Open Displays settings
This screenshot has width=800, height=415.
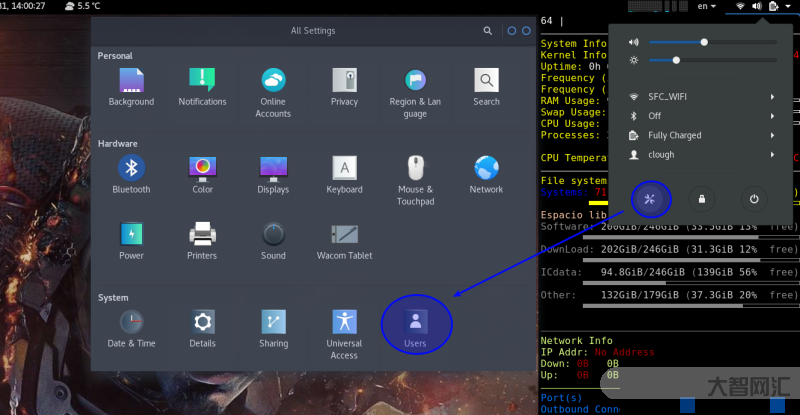273,174
